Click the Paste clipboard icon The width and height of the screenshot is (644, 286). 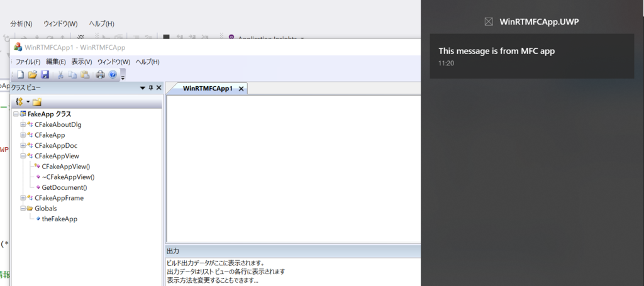(x=85, y=75)
